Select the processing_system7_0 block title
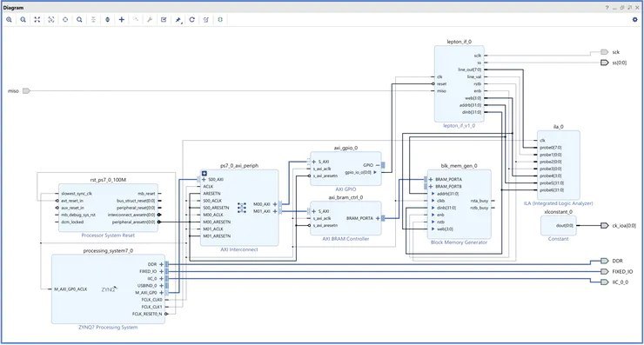Screen dimensions: 644x345 [108, 250]
